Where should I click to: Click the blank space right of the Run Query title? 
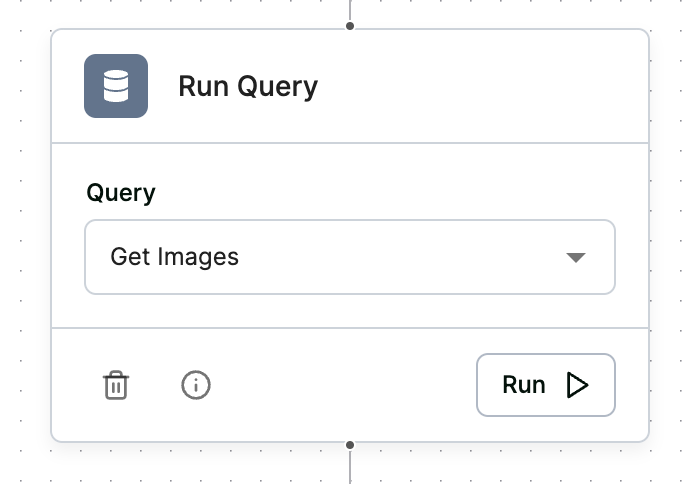[480, 86]
